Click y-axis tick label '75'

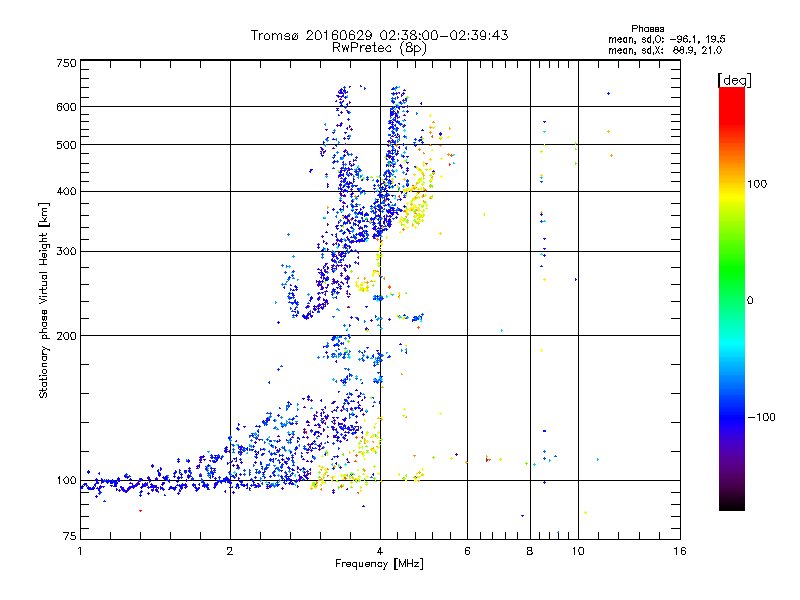click(70, 536)
